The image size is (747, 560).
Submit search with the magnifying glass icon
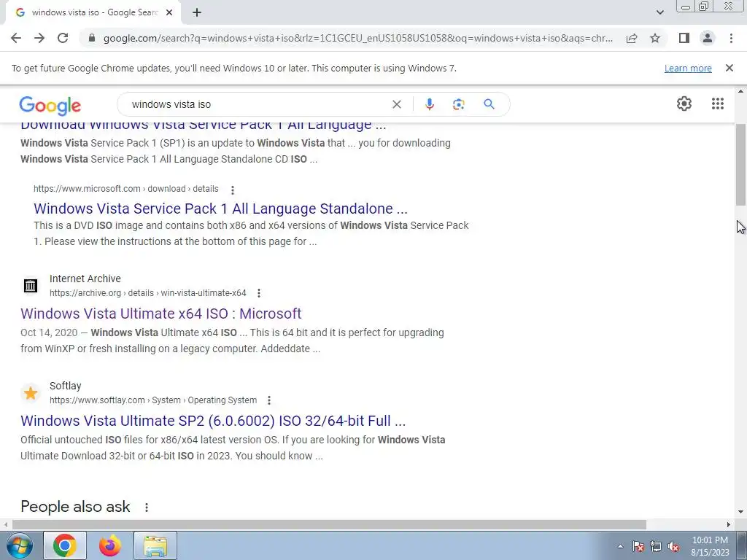tap(489, 104)
